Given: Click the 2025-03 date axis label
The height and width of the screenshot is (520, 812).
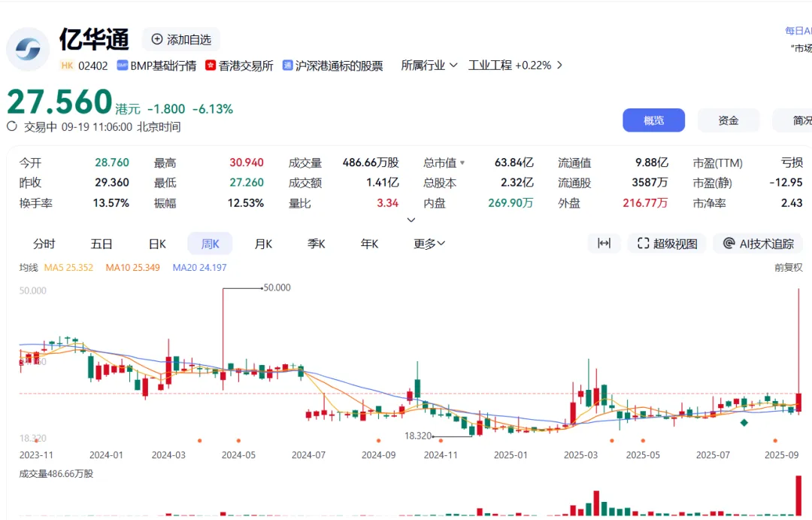Looking at the screenshot, I should coord(580,455).
